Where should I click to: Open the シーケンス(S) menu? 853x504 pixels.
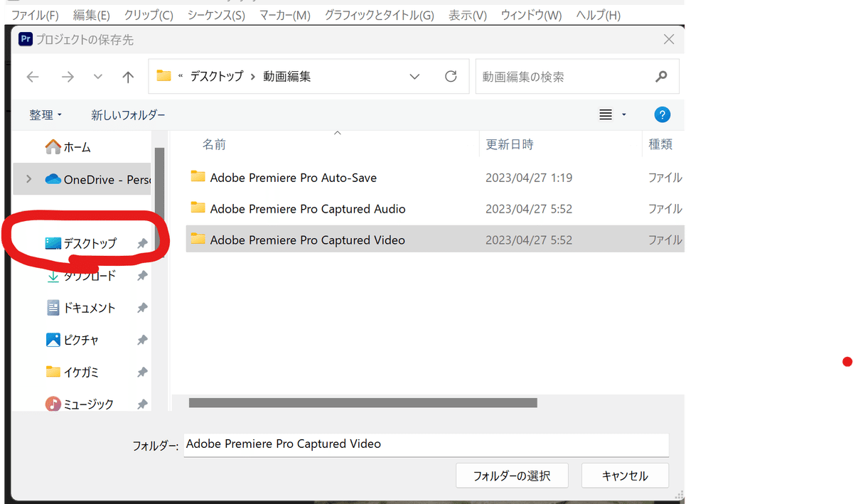tap(216, 16)
